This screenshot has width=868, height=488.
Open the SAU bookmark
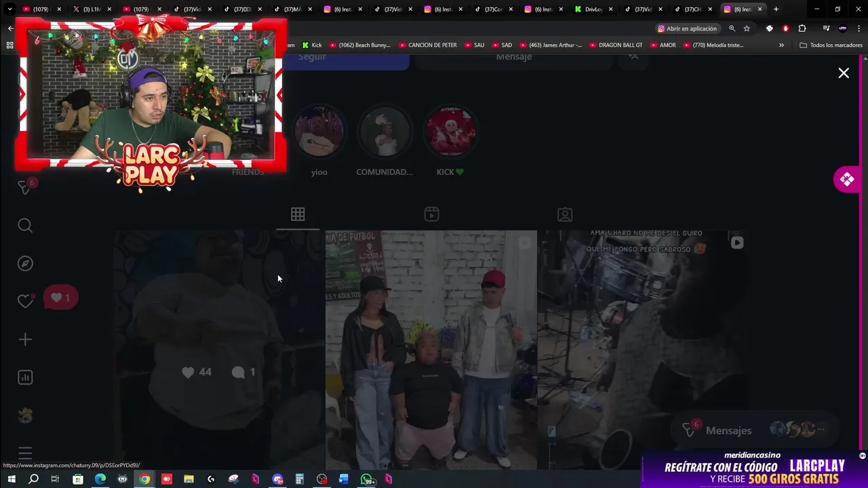[474, 45]
